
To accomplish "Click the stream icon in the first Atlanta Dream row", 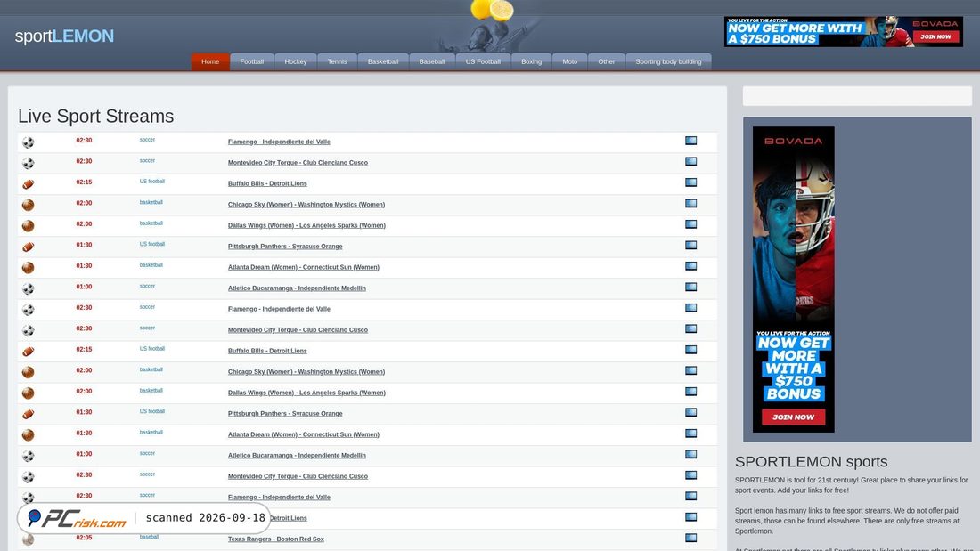I will (690, 265).
